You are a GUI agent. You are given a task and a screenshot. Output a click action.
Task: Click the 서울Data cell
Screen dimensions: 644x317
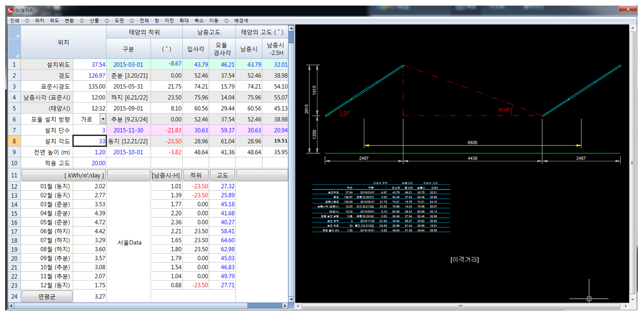129,242
